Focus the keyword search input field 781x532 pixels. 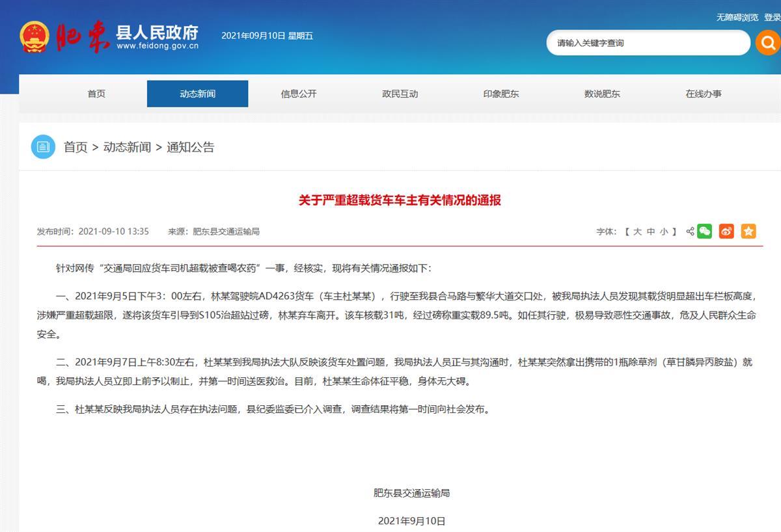[x=648, y=43]
